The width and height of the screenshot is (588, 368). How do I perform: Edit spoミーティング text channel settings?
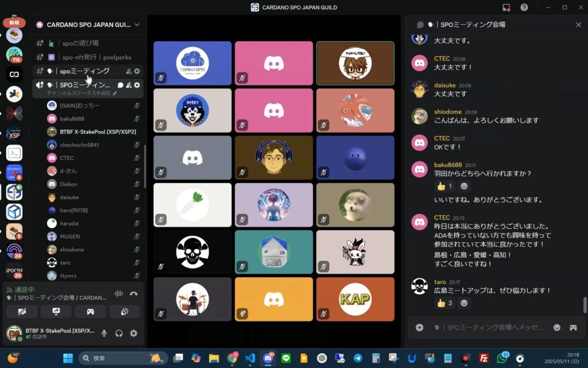pos(137,71)
